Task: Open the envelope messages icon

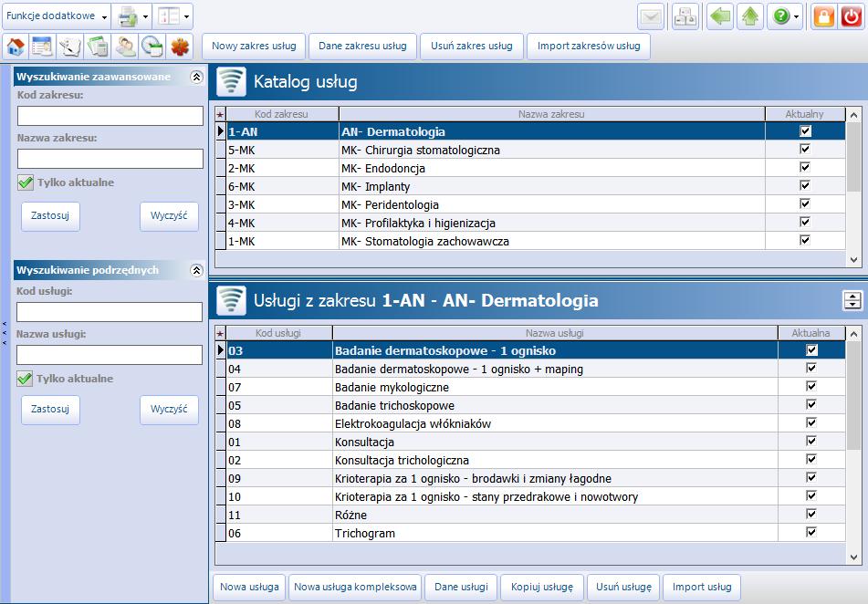Action: (x=651, y=16)
